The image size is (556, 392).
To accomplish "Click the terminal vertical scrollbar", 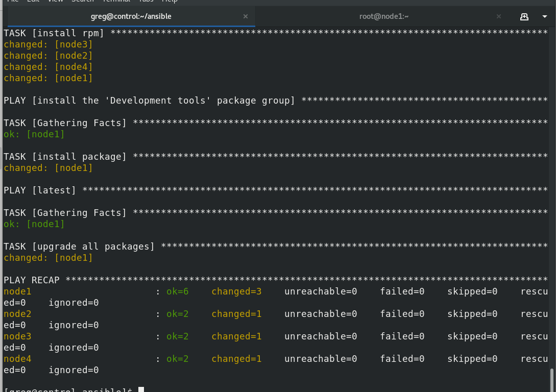I will (x=552, y=380).
